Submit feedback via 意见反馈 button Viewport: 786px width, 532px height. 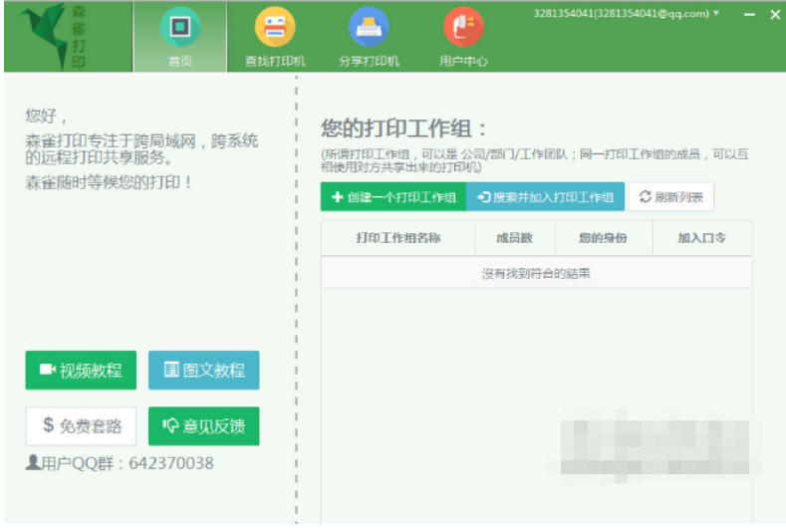click(x=203, y=426)
